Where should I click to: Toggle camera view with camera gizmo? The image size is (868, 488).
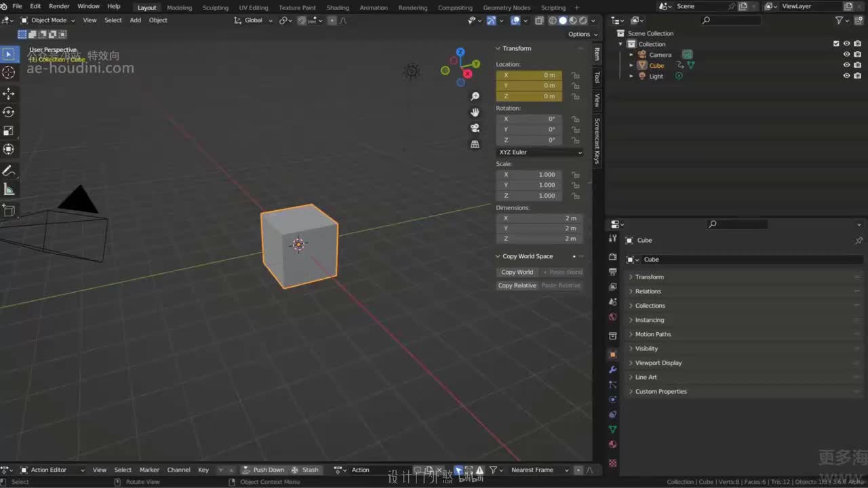[x=475, y=128]
